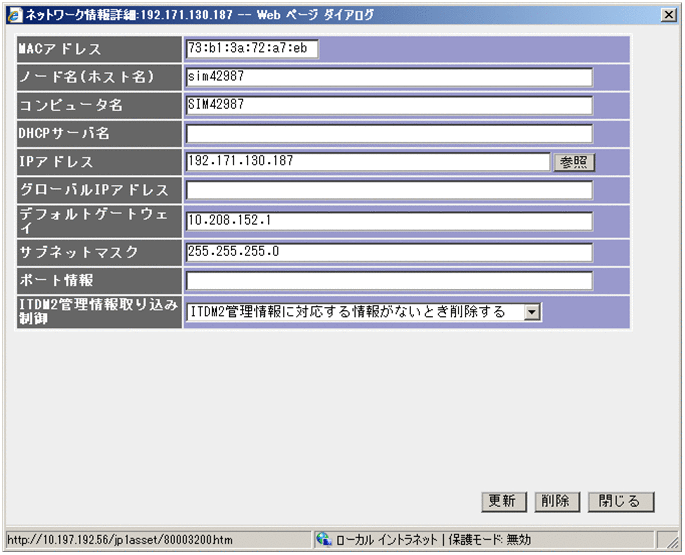The height and width of the screenshot is (555, 685).
Task: Close the network information dialog
Action: pos(669,15)
